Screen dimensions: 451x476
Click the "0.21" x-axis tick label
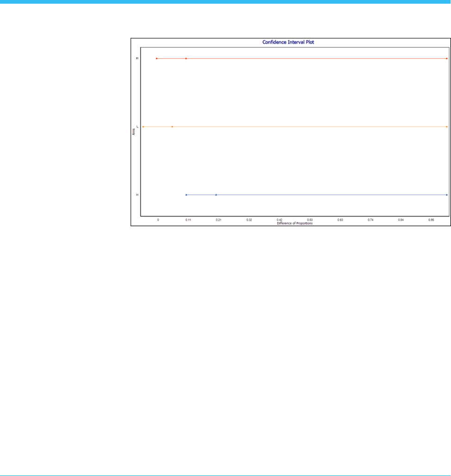pyautogui.click(x=219, y=220)
